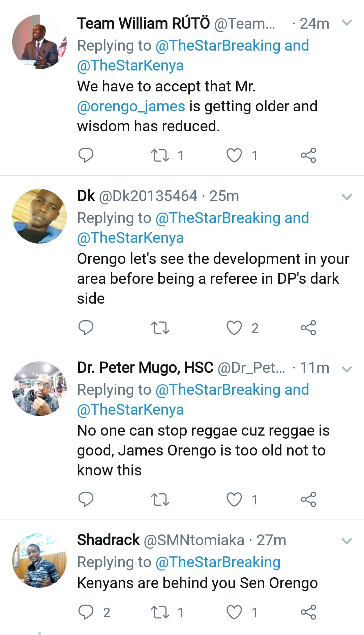
Task: Open Dr. Peter Mugo's avatar
Action: (x=39, y=388)
